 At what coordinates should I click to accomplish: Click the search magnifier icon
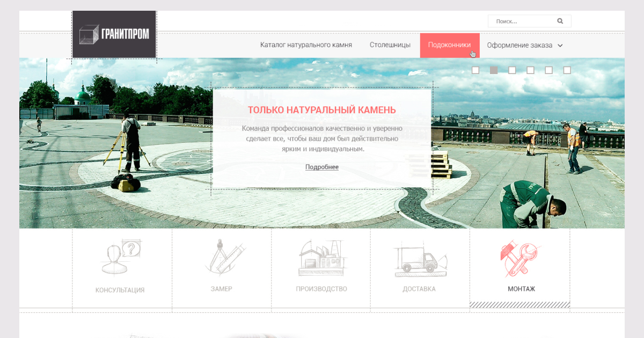coord(560,21)
